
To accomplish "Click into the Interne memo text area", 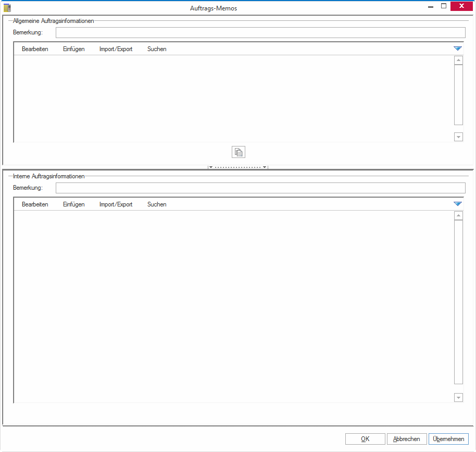I will coord(234,307).
